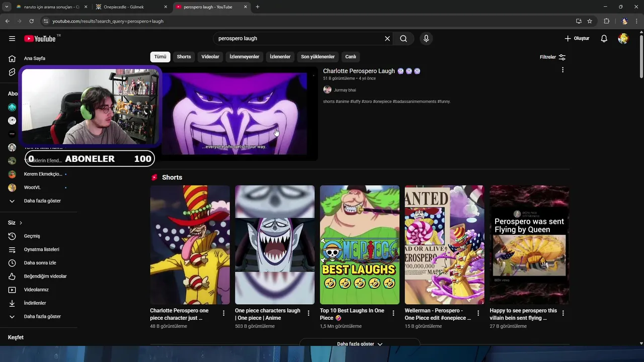
Task: Open Videolarınız in the sidebar
Action: click(x=36, y=290)
